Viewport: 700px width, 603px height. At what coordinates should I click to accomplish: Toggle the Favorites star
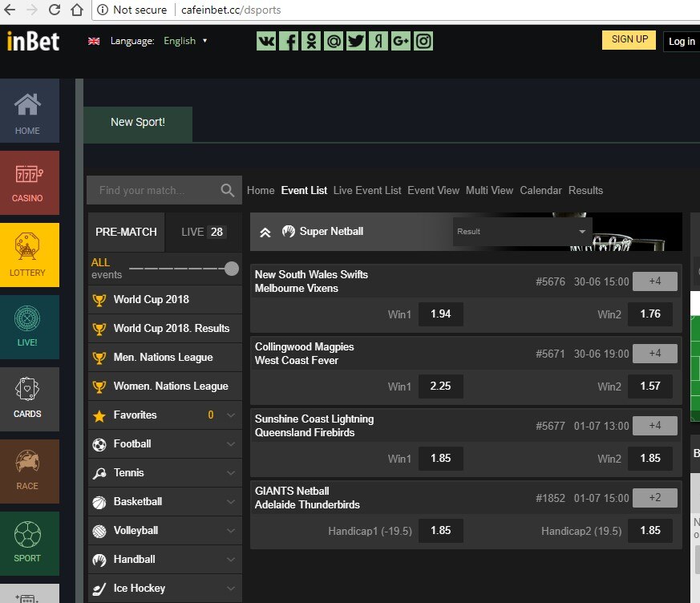tap(99, 415)
